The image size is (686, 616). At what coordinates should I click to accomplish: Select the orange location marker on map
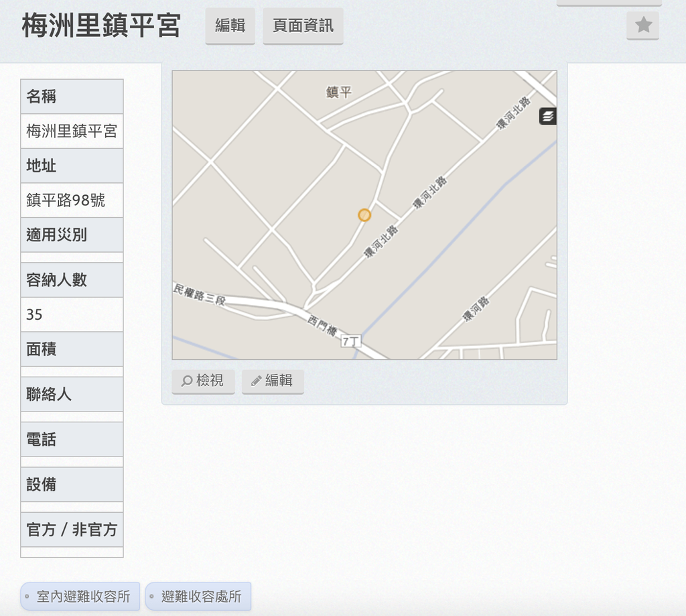coord(364,215)
